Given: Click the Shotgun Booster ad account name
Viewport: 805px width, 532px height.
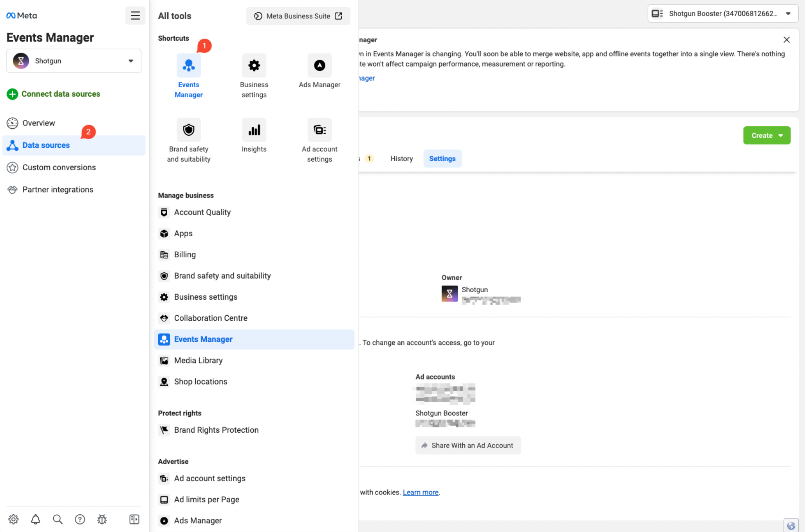Looking at the screenshot, I should 441,413.
